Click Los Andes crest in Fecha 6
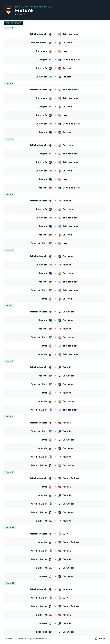 tap(60, 312)
